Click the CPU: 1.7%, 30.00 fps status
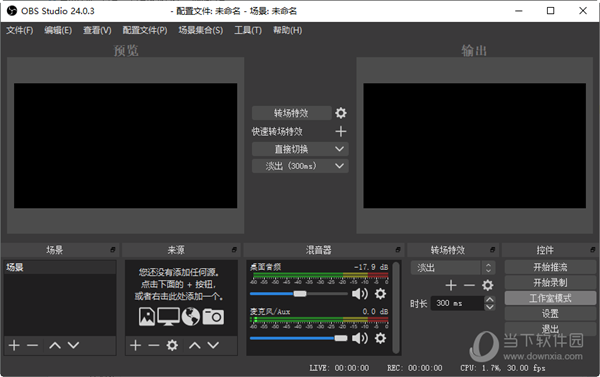This screenshot has height=377, width=600. point(502,368)
